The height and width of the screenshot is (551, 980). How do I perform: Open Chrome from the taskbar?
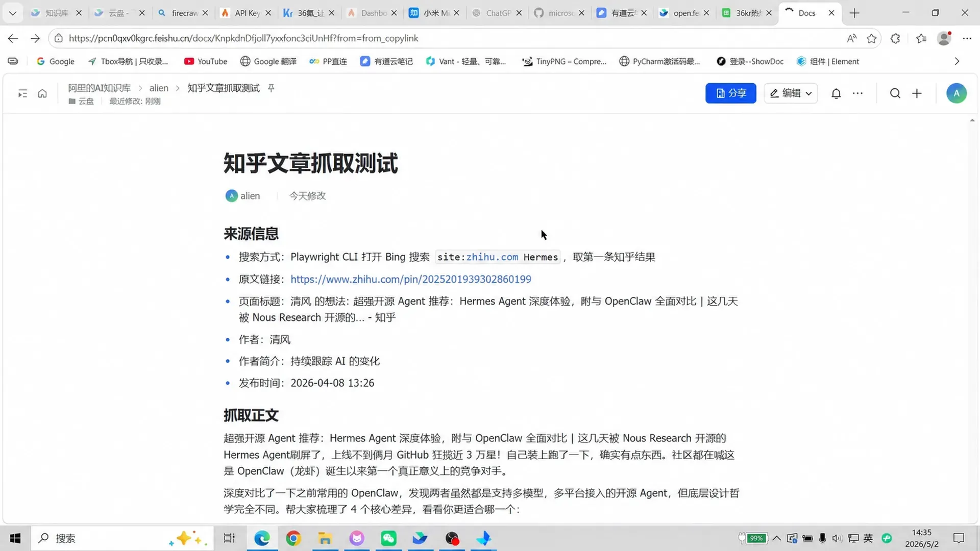pyautogui.click(x=293, y=538)
